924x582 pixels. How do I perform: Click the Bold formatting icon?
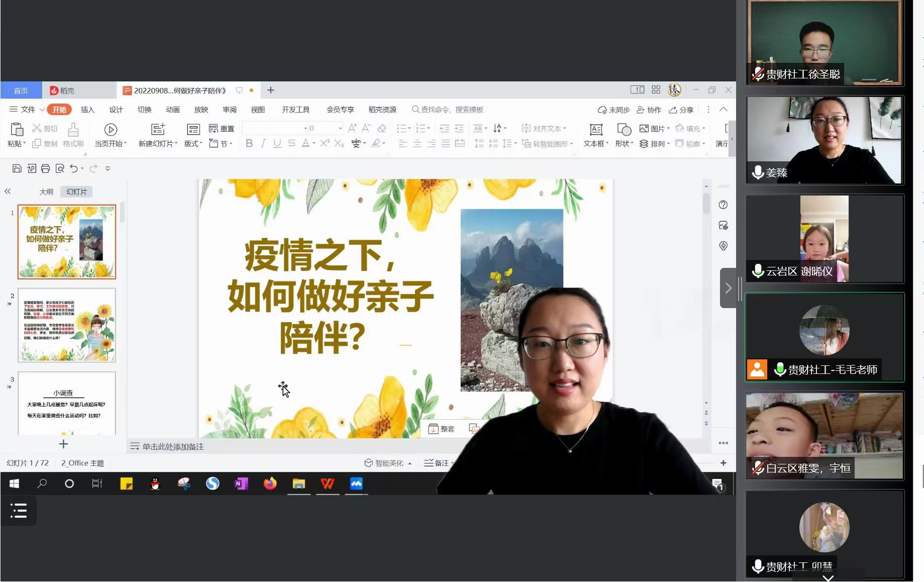[249, 143]
